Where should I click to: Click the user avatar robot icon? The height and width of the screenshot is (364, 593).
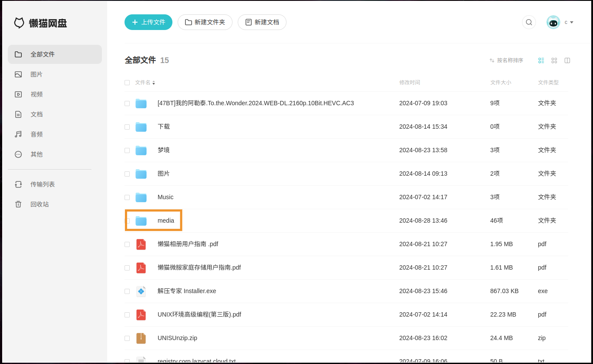coord(553,22)
